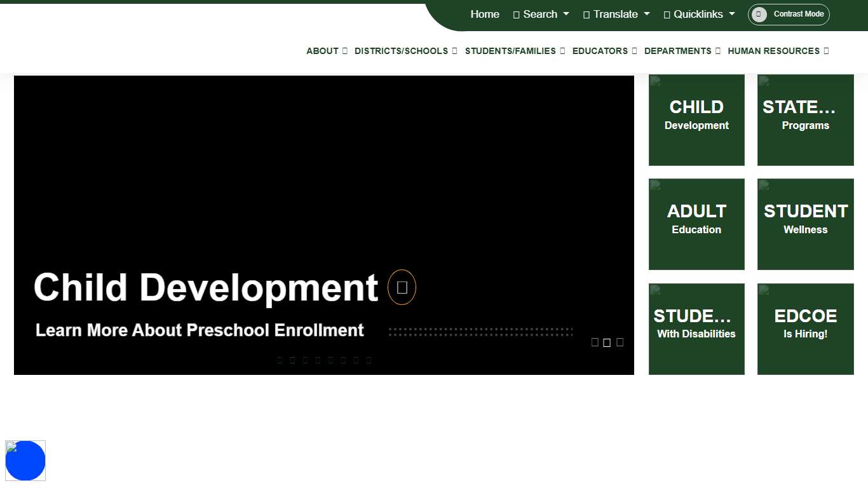This screenshot has height=488, width=868.
Task: Open the DEPARTMENTS menu
Action: point(682,51)
